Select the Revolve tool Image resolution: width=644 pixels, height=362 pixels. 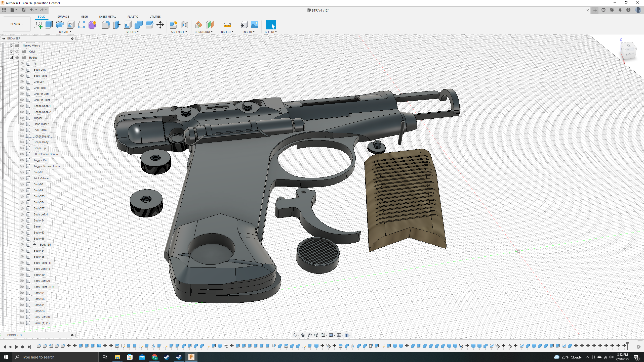[60, 25]
